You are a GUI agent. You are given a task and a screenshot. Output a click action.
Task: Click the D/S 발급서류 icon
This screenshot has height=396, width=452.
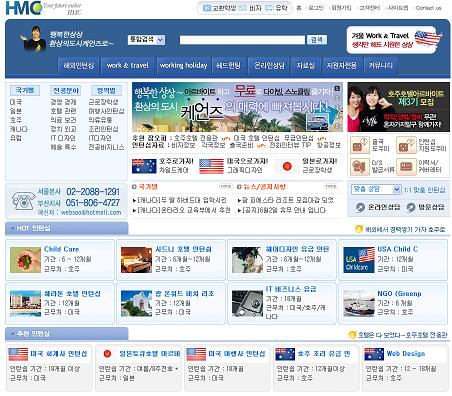(359, 166)
